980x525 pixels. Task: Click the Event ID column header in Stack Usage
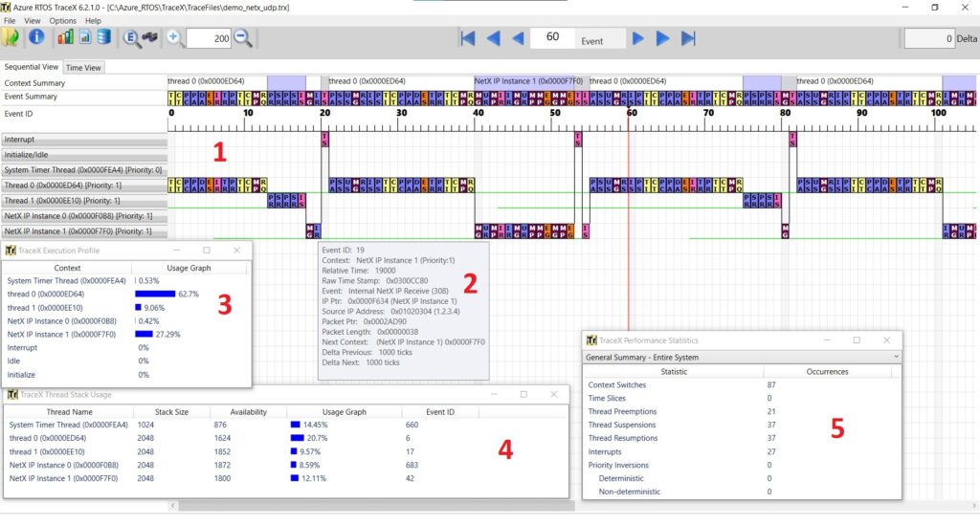tap(440, 412)
